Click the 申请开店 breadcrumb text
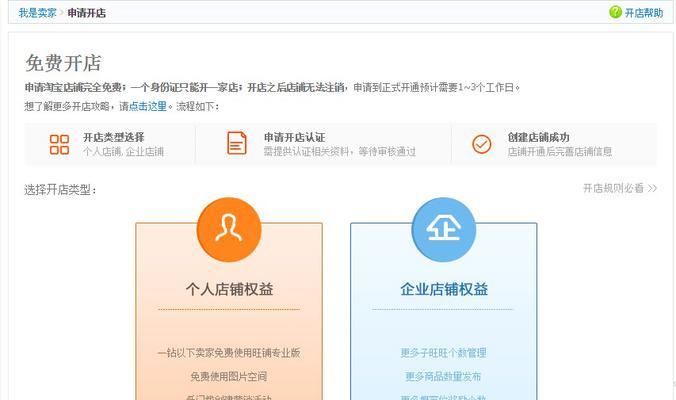Screen dimensions: 676x400 [87, 13]
